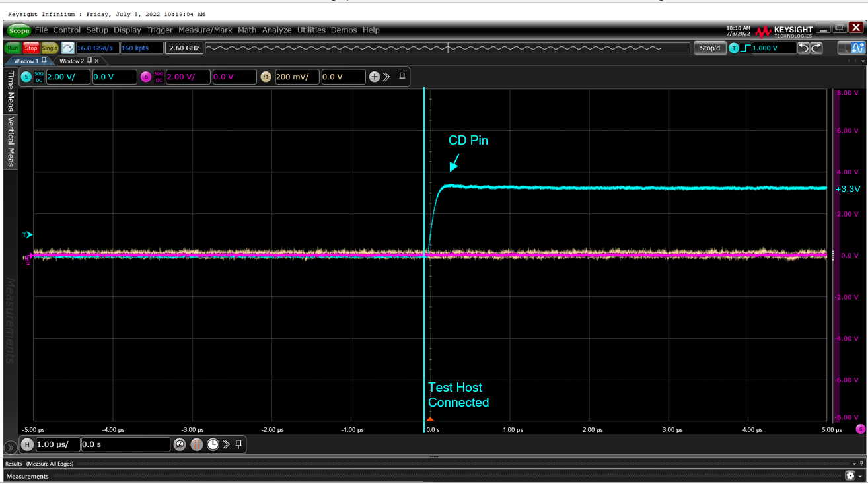This screenshot has width=868, height=484.
Task: Expand the bottom-left sidebar chevron button
Action: (10, 447)
